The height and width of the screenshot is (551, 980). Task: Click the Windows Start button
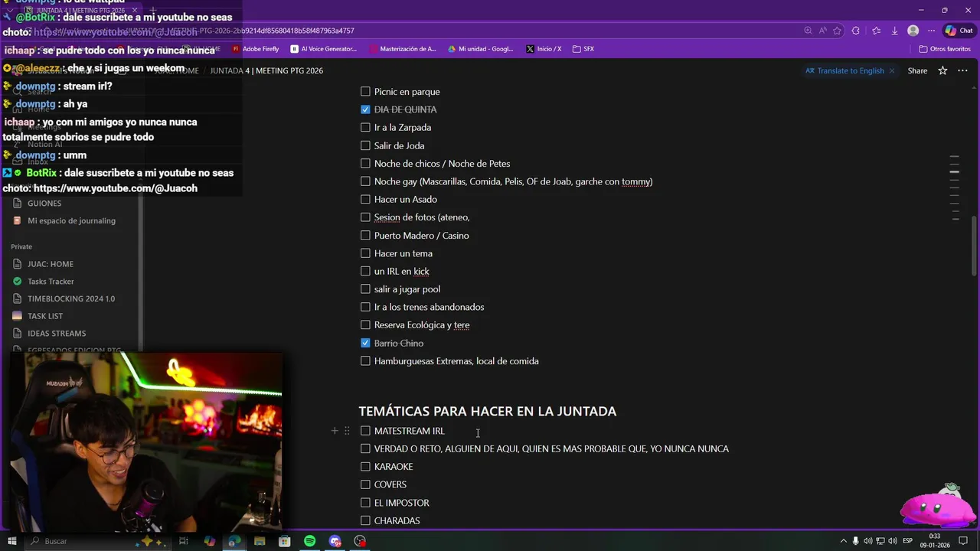[x=11, y=541]
